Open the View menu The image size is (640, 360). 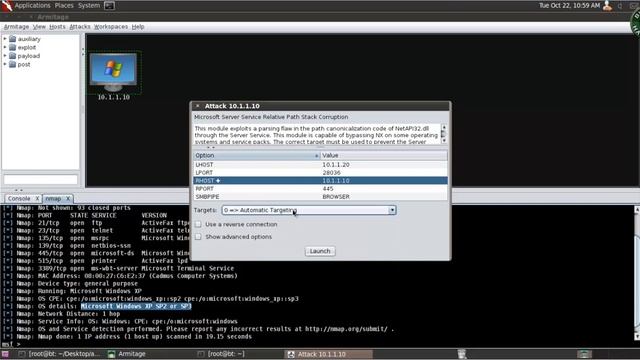click(39, 27)
